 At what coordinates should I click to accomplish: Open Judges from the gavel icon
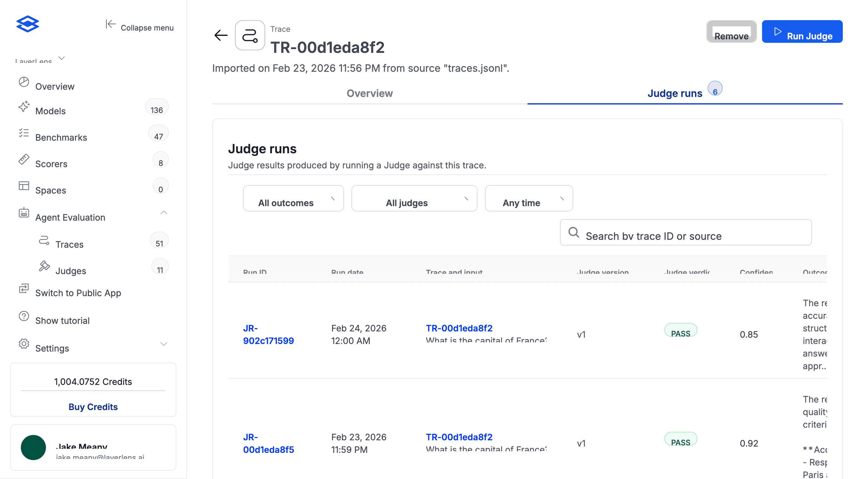44,266
